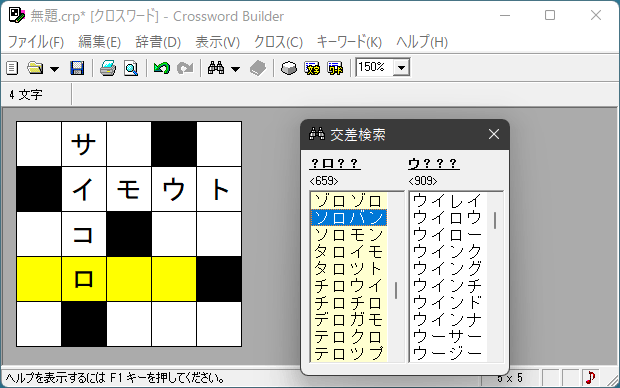Open the dictionary book icon
This screenshot has height=388, width=620.
point(258,68)
